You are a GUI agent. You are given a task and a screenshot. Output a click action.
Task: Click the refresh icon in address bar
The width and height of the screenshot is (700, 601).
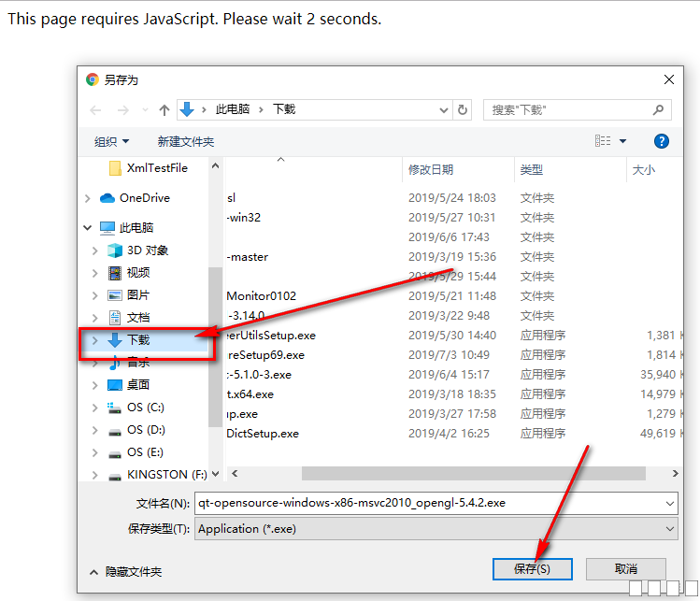point(463,110)
